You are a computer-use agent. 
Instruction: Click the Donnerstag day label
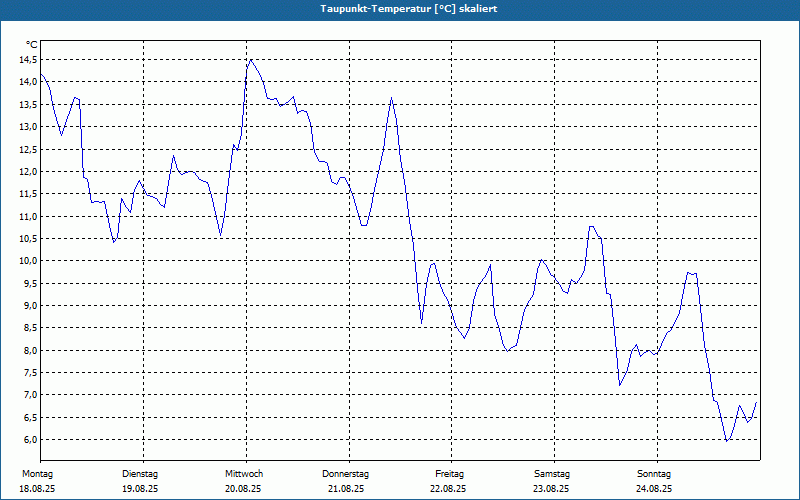coord(345,474)
